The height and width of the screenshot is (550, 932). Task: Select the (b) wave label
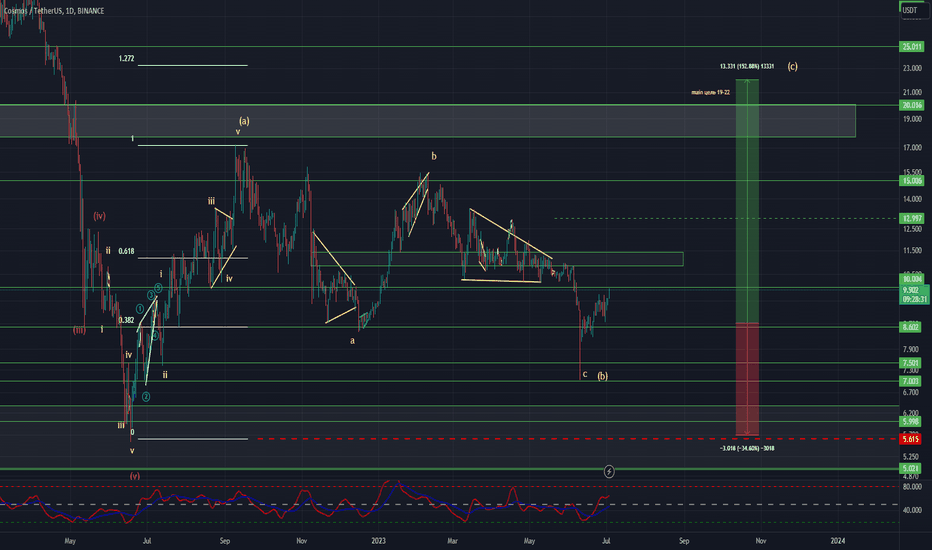(x=603, y=376)
